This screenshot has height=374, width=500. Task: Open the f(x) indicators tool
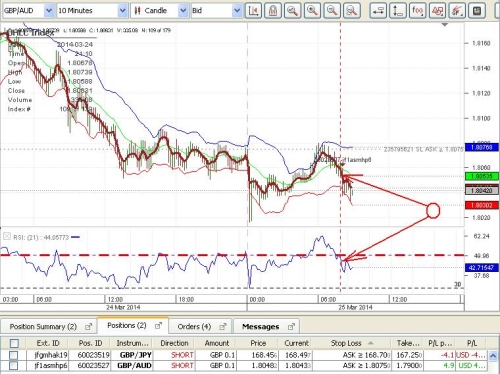[x=418, y=11]
